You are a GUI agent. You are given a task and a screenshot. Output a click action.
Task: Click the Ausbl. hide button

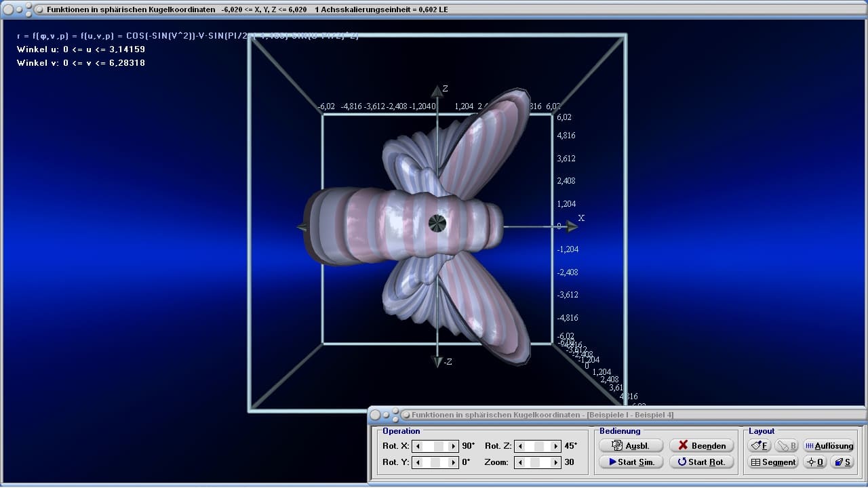(631, 445)
